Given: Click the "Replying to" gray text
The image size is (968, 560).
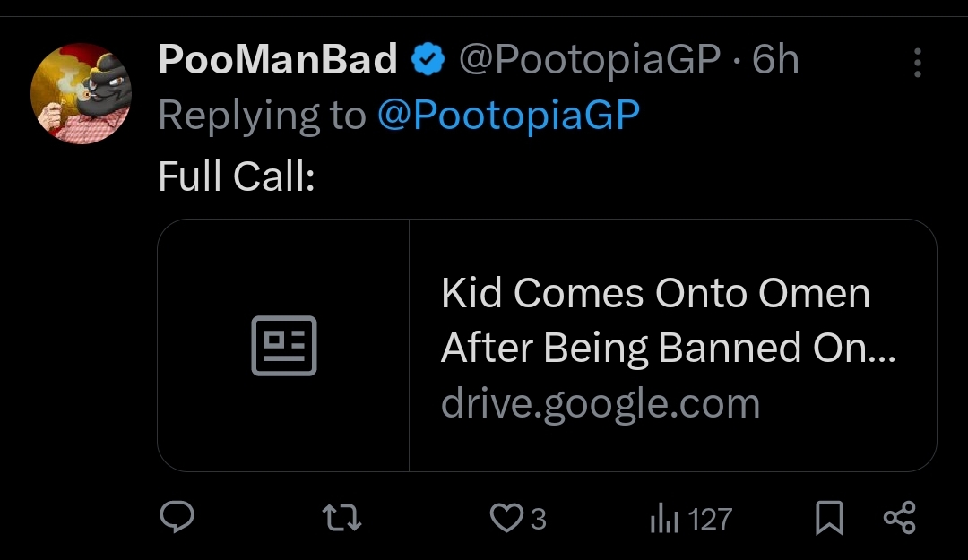Looking at the screenshot, I should coord(262,116).
